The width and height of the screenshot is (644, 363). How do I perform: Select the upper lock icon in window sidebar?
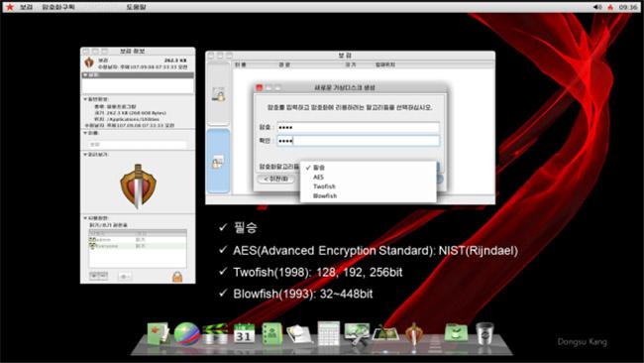219,94
